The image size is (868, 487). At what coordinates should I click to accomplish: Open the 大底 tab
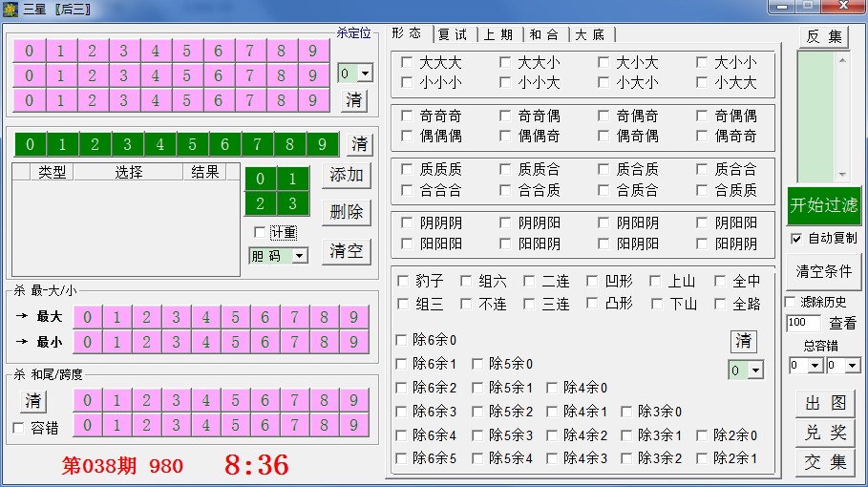(x=592, y=34)
